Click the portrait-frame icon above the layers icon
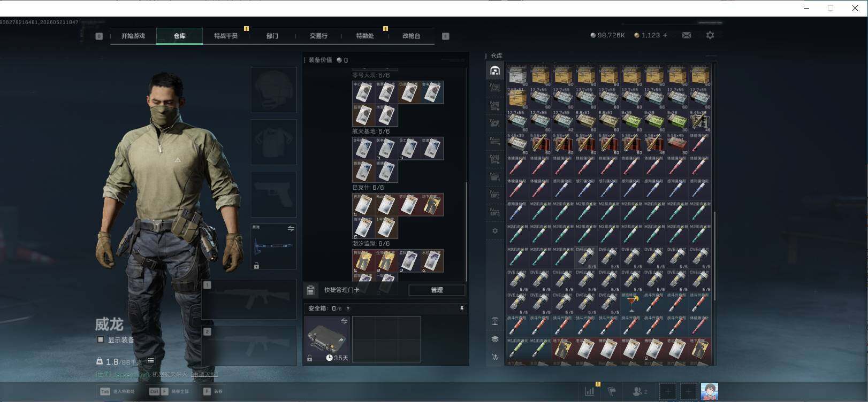Image resolution: width=868 pixels, height=402 pixels. tap(495, 321)
